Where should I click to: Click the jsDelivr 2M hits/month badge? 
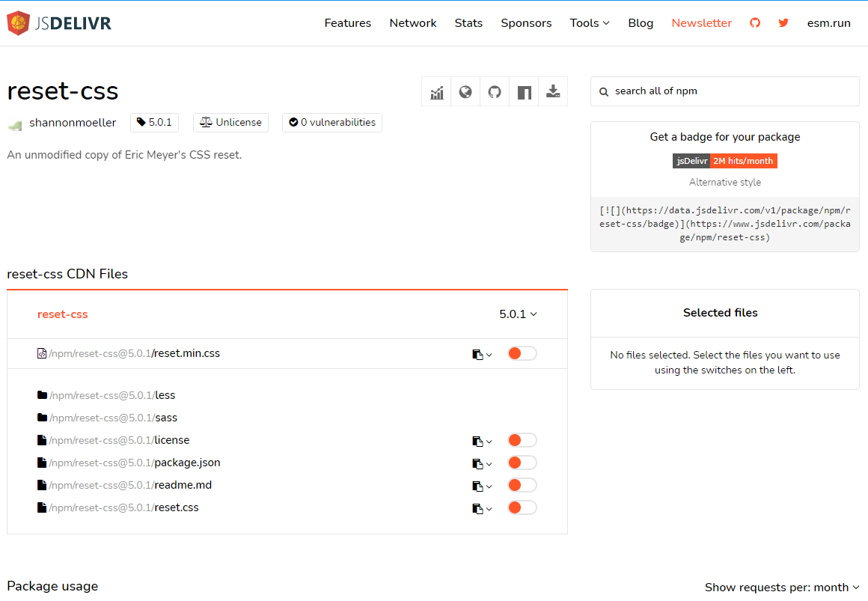coord(725,161)
